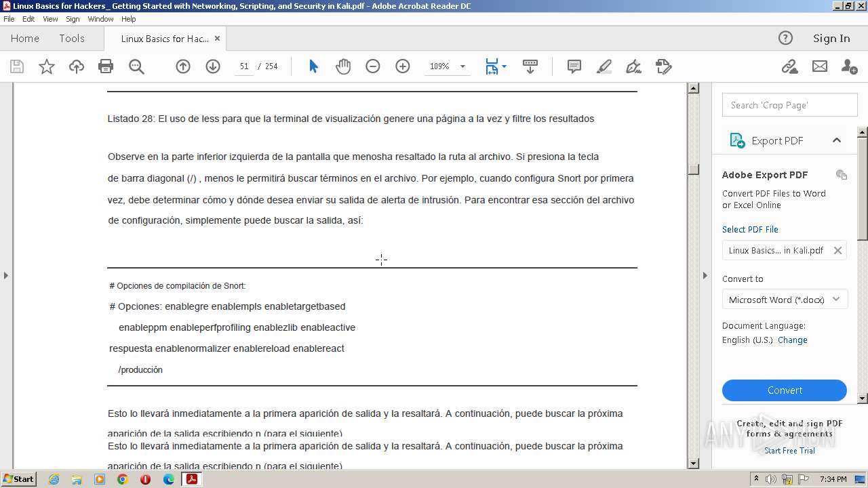This screenshot has width=868, height=488.
Task: Share a link with the link icon
Action: [789, 66]
